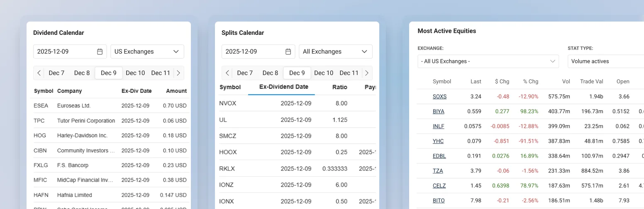Sort Most Active Equities by % Chg
The width and height of the screenshot is (644, 209).
tap(530, 82)
